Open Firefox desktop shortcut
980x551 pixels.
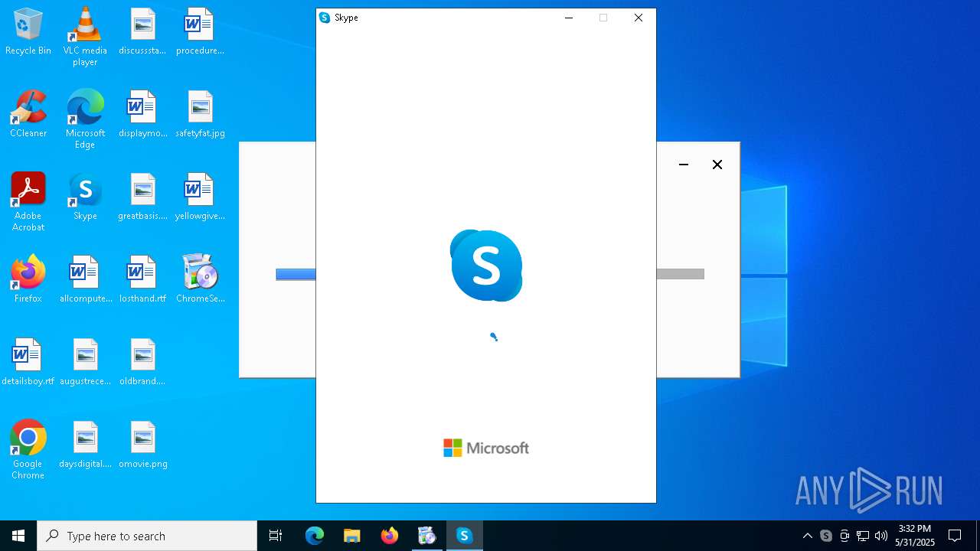point(28,280)
